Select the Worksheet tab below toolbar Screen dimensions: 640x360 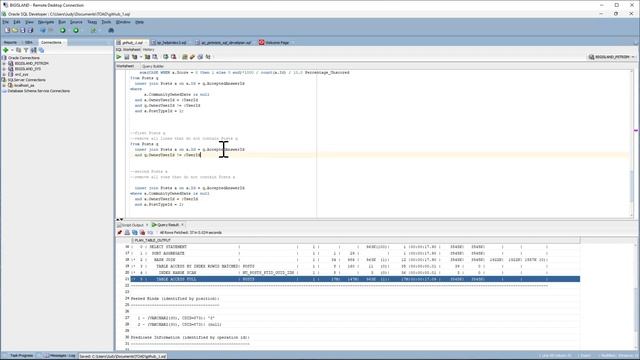coord(125,66)
